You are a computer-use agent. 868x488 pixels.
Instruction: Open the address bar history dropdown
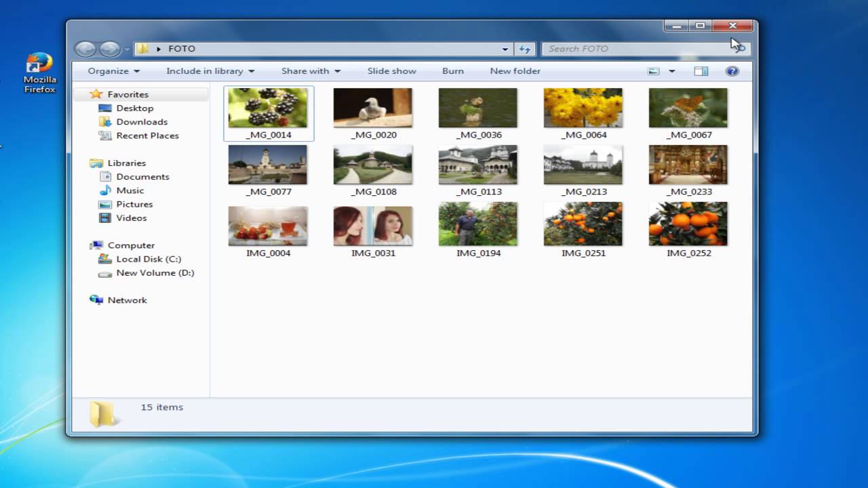(x=505, y=49)
